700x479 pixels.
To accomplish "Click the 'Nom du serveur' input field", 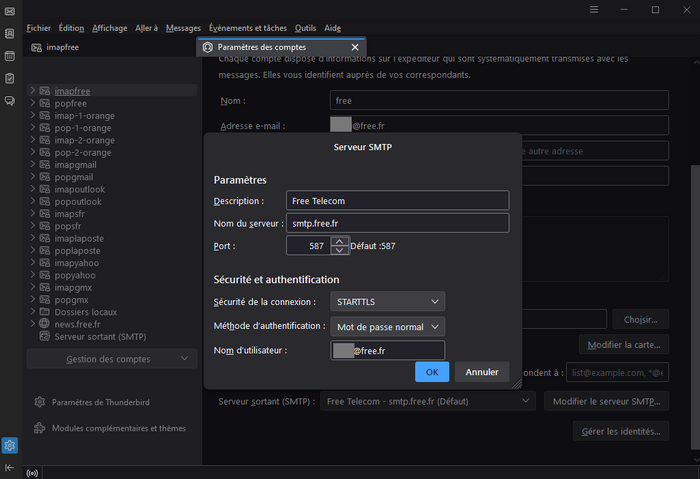I will tap(397, 223).
